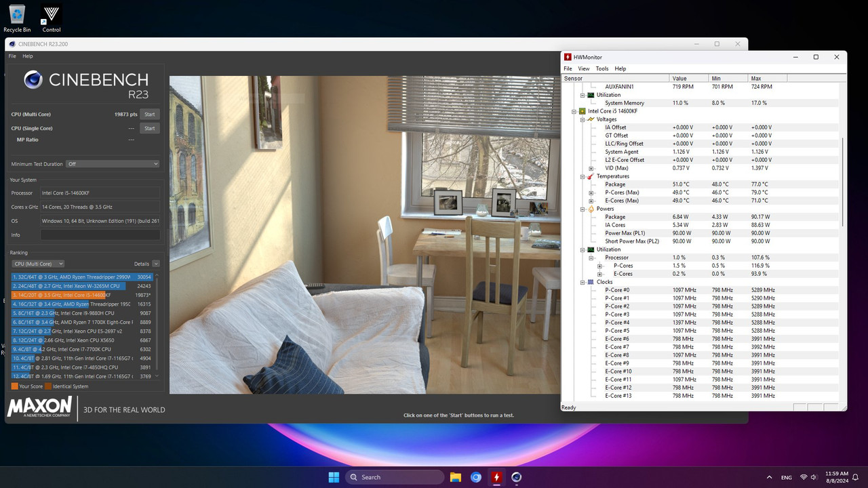868x488 pixels.
Task: Expand the P-Cores (Max) temperature node
Action: [x=591, y=192]
